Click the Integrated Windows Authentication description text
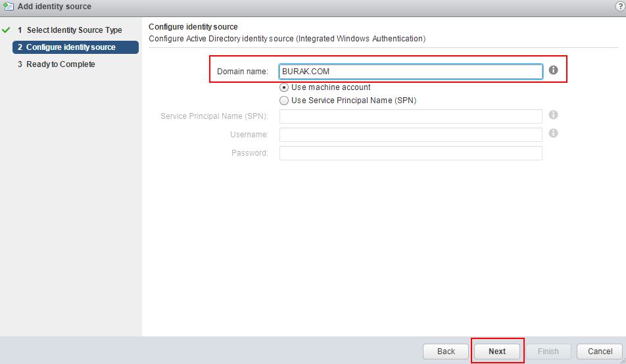The height and width of the screenshot is (364, 626). click(287, 39)
